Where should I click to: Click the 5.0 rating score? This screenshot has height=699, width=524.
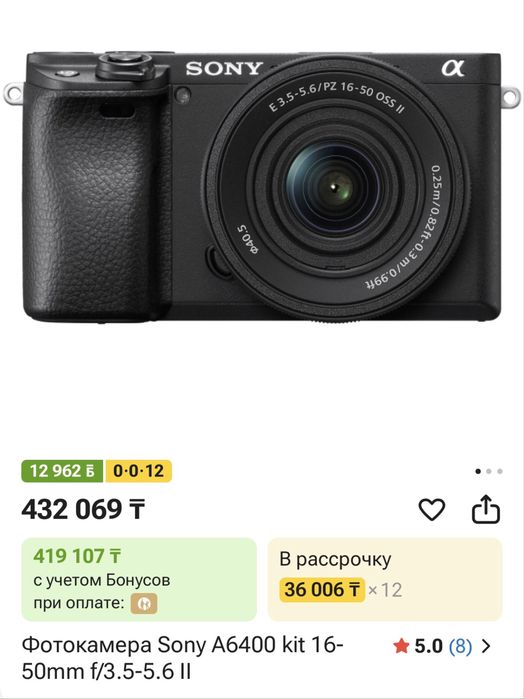[x=429, y=646]
